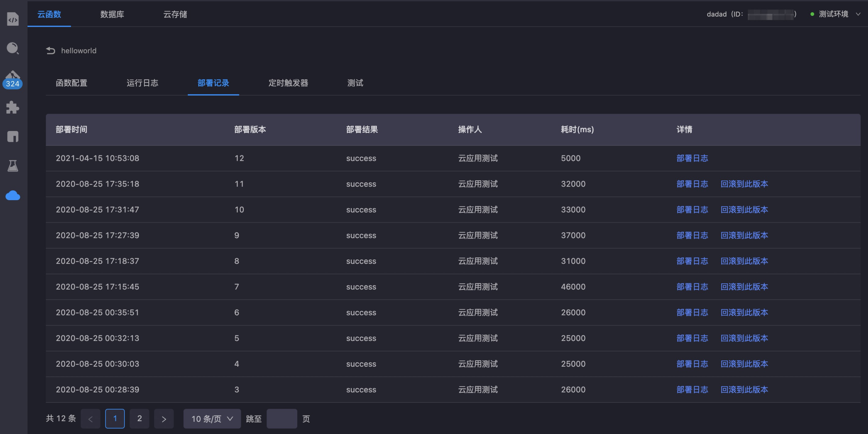This screenshot has height=434, width=868.
Task: Focus the 跳至 page number input
Action: 282,419
